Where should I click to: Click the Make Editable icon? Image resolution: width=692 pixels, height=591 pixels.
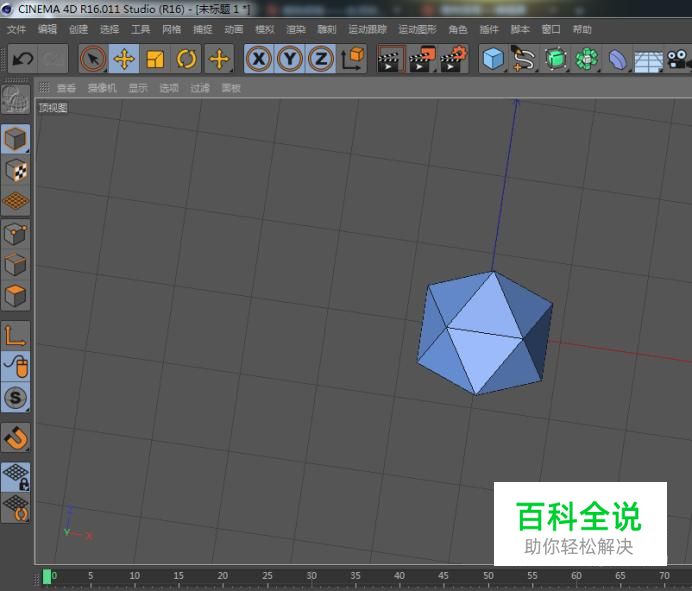(15, 99)
